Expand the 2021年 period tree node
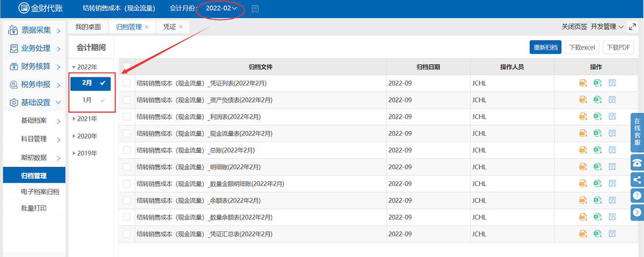The width and height of the screenshot is (644, 257). click(x=75, y=119)
